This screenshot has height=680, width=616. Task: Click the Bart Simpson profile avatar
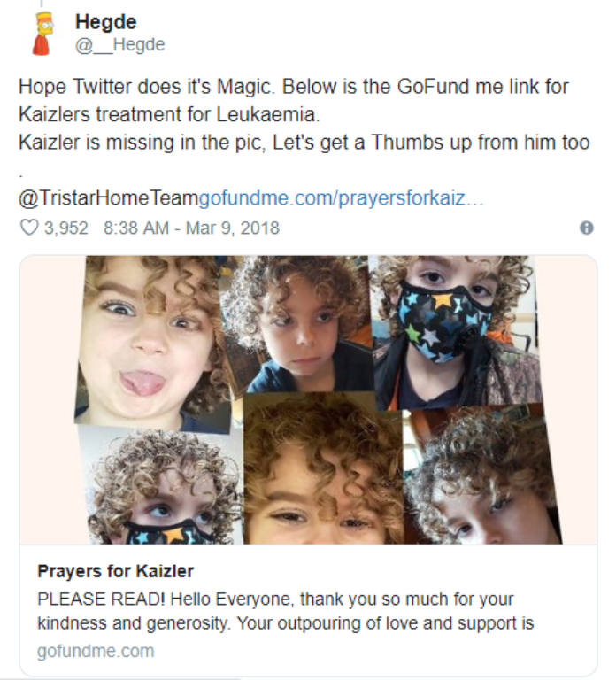(x=42, y=33)
